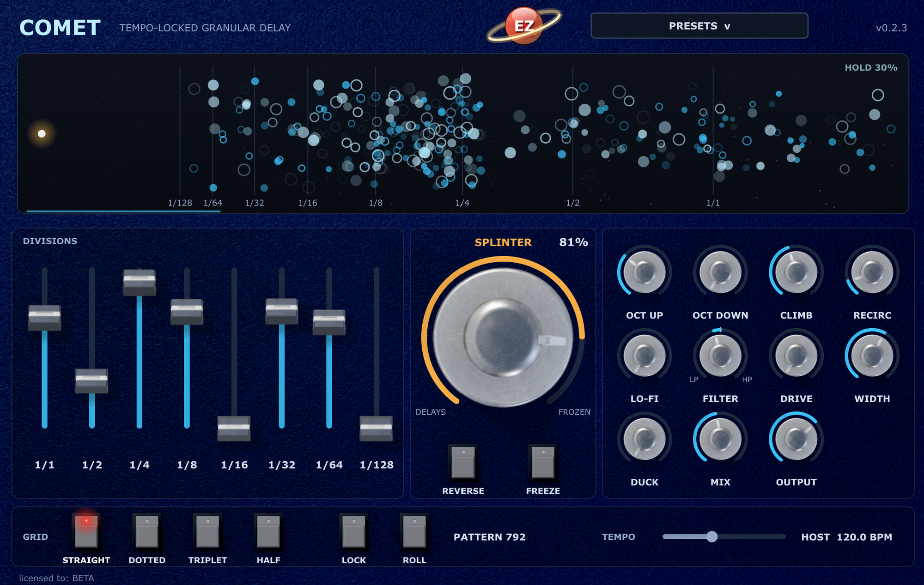The height and width of the screenshot is (585, 924).
Task: Open the PRESETS dropdown menu
Action: click(x=699, y=26)
